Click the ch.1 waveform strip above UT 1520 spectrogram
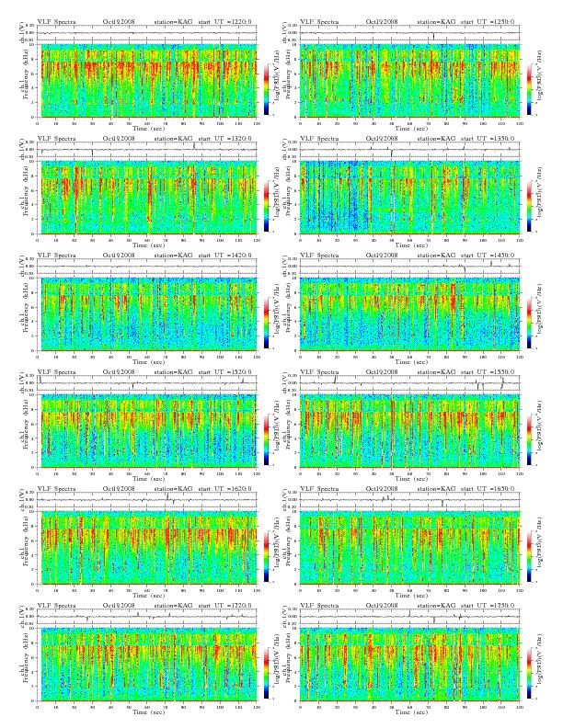 (147, 383)
